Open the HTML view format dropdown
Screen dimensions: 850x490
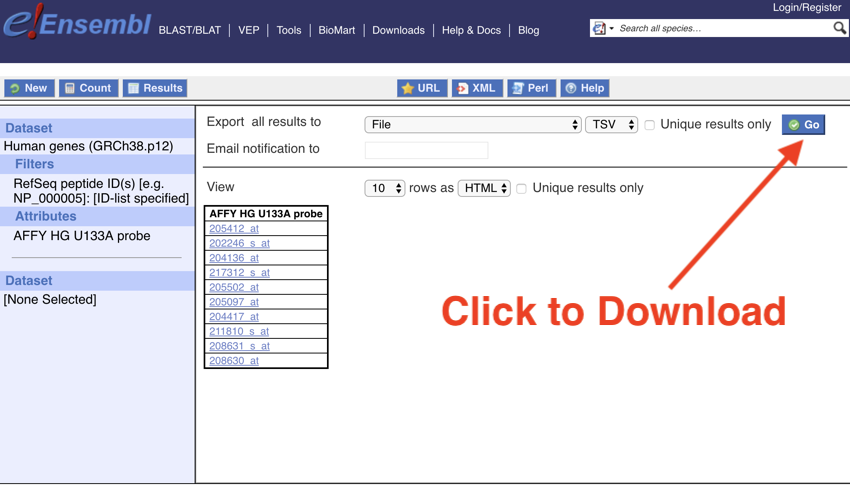coord(484,188)
